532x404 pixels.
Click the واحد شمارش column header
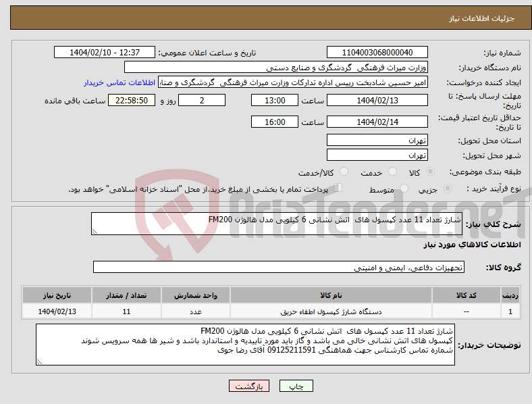point(195,295)
